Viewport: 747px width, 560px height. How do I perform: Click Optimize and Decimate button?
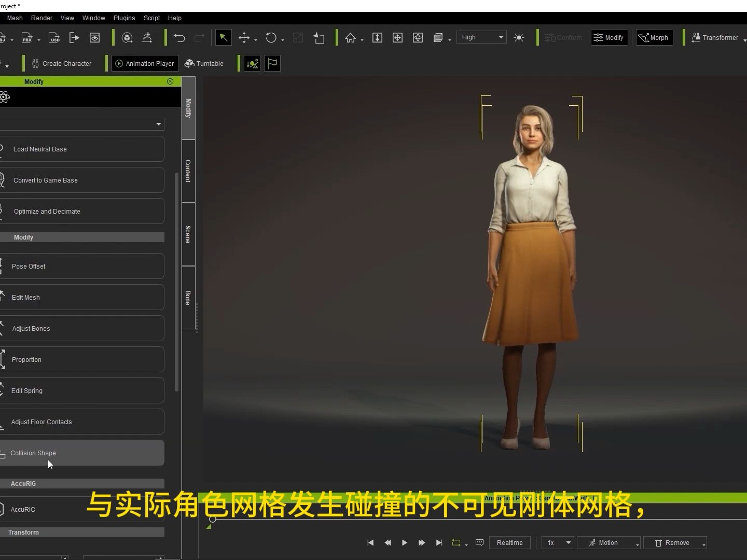(82, 212)
